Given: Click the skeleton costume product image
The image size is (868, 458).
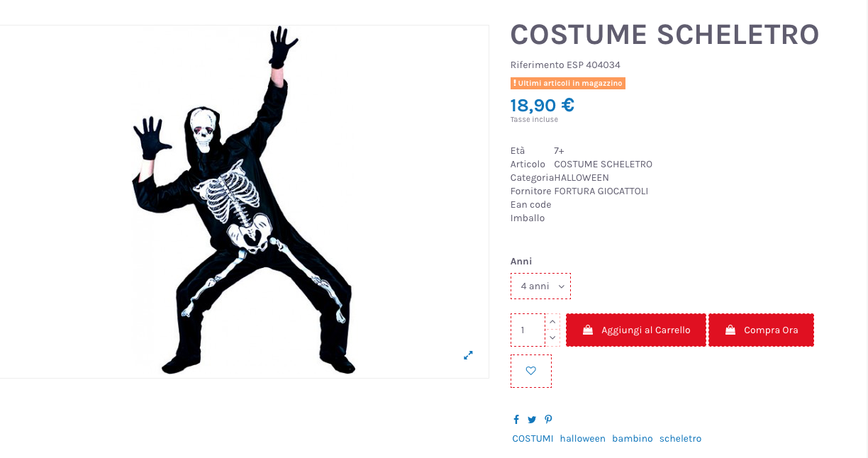Looking at the screenshot, I should pos(244,202).
